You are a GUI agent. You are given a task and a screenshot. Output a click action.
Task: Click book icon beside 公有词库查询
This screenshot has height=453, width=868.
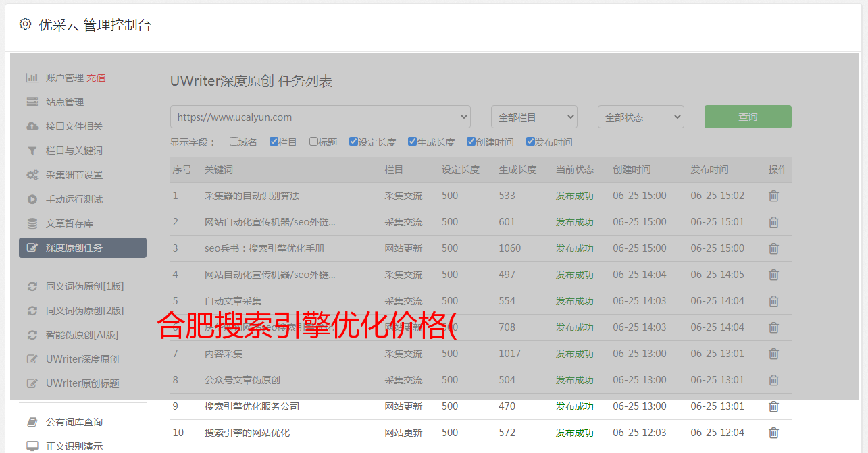point(32,422)
